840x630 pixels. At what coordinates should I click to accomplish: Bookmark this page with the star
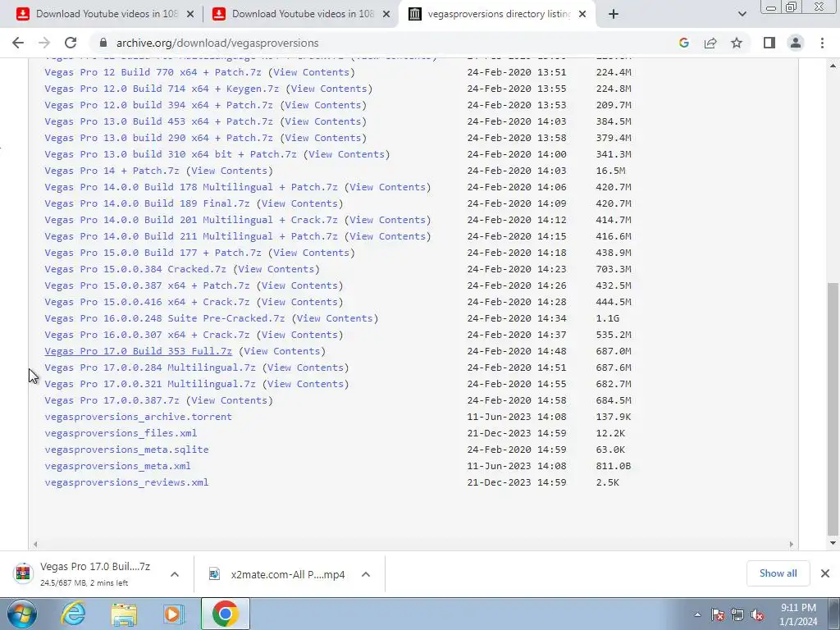[x=737, y=43]
